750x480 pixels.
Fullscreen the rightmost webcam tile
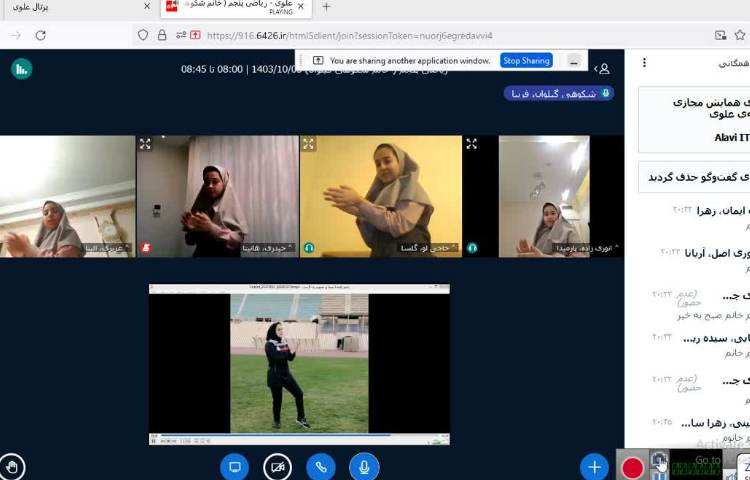pyautogui.click(x=472, y=143)
